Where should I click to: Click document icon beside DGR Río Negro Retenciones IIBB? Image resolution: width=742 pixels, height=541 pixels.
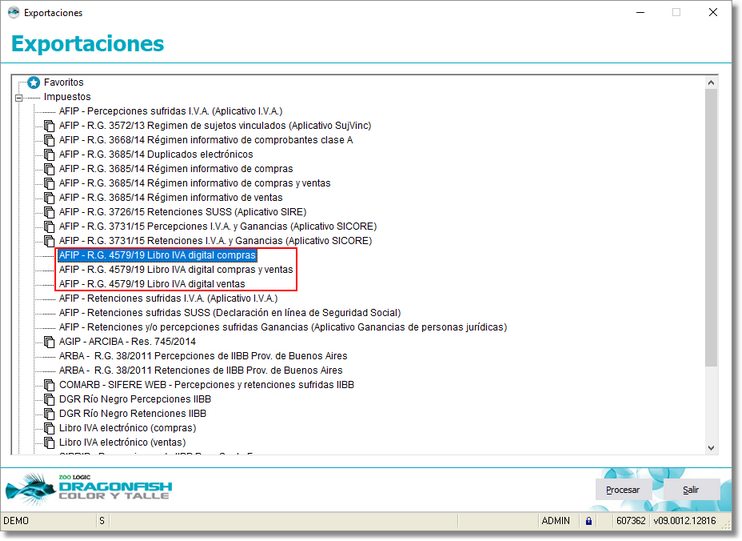[x=49, y=414]
